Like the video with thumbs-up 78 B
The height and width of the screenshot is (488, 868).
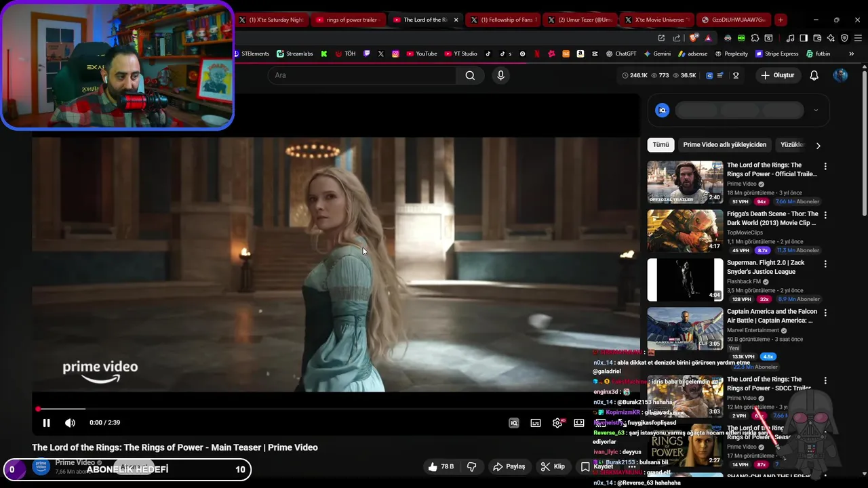point(441,466)
